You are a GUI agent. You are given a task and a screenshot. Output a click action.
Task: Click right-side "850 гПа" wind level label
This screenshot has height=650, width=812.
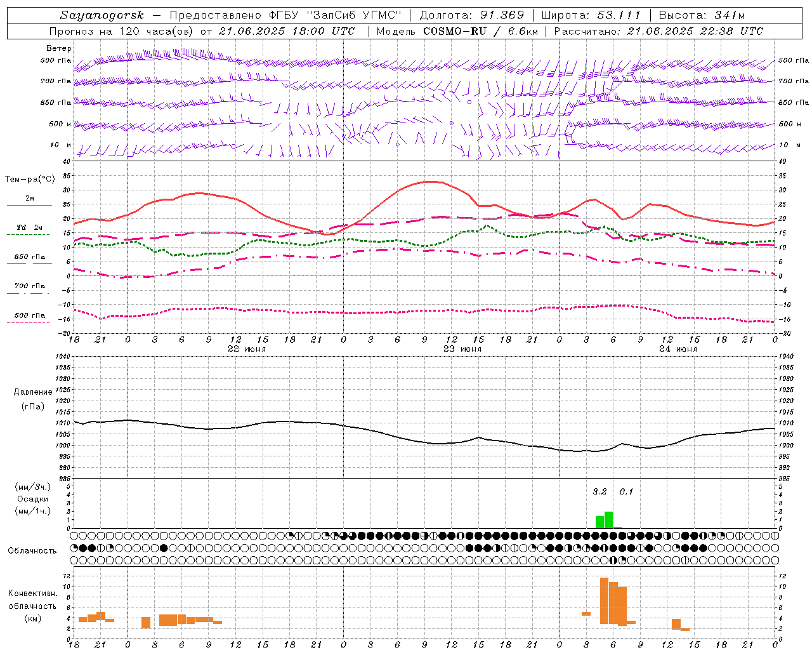[x=794, y=102]
